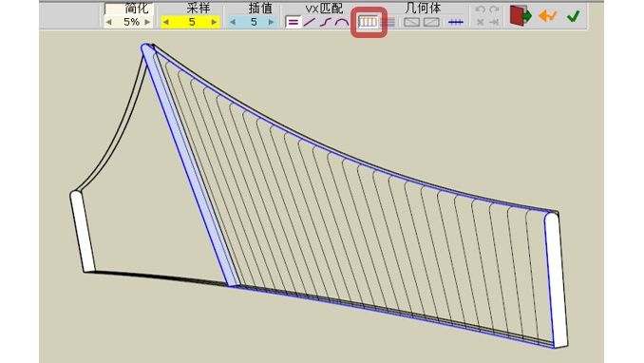
Task: Increase the 简化 percentage with right arrow
Action: 147,22
